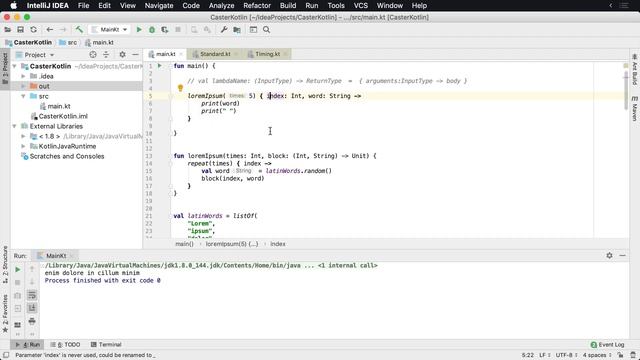Open the Analyze menu
Image resolution: width=640 pixels, height=360 pixels.
click(x=222, y=6)
